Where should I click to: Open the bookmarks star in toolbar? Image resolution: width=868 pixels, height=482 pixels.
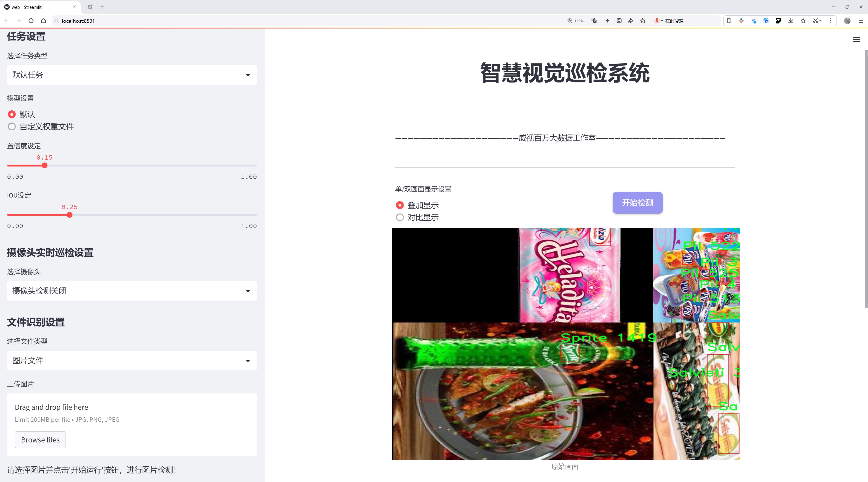click(x=803, y=21)
